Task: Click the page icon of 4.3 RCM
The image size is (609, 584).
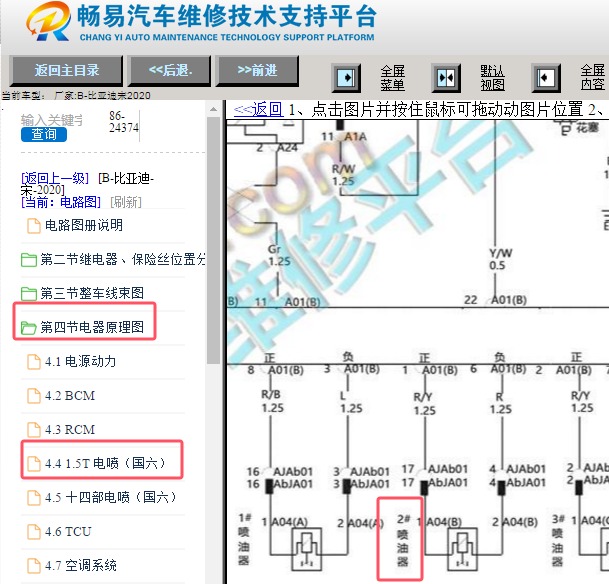Action: [34, 430]
